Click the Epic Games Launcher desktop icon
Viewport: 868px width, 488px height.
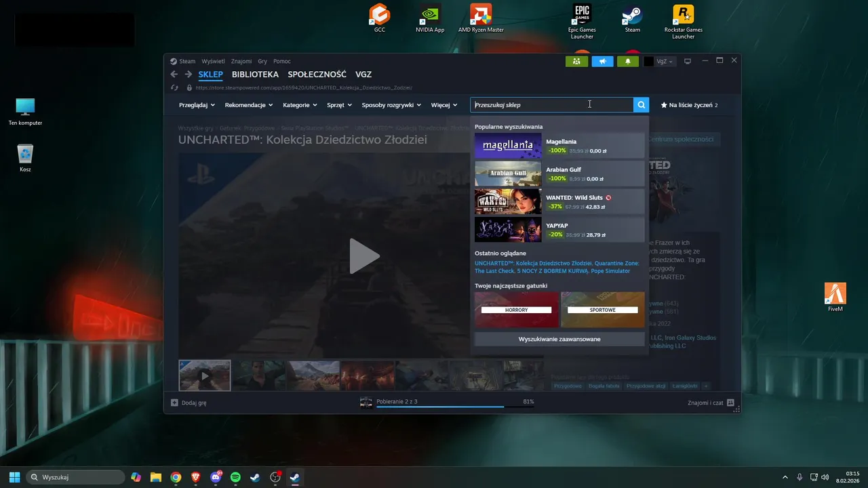click(x=582, y=22)
